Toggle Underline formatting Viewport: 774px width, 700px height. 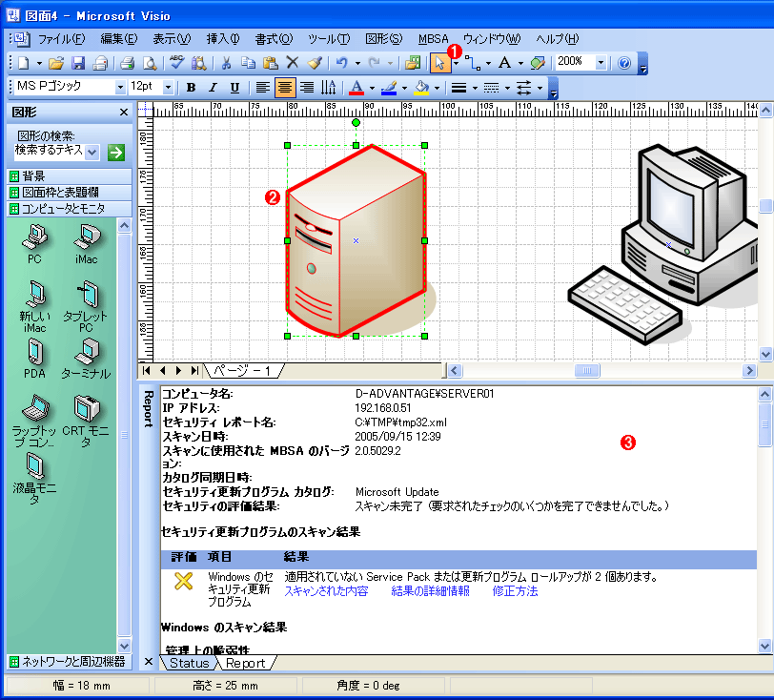click(x=234, y=88)
